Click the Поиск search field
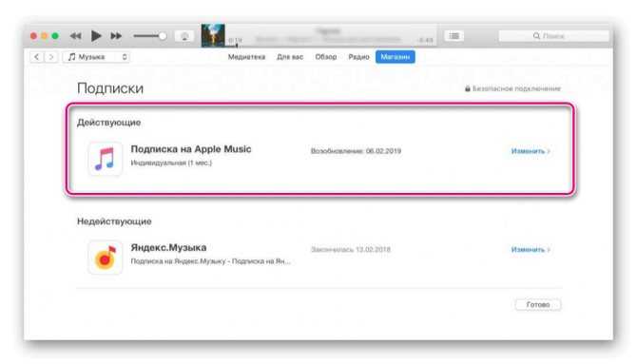 pyautogui.click(x=553, y=36)
